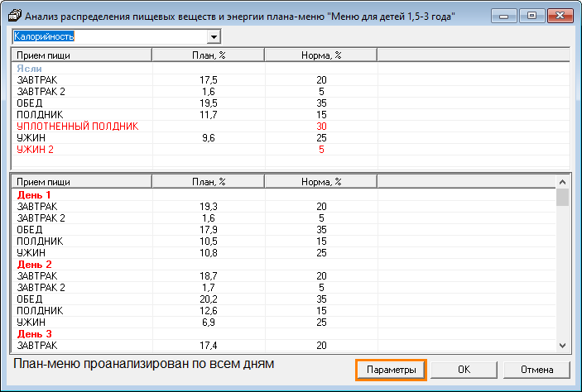
Task: Select the День 1 group heading
Action: point(34,194)
